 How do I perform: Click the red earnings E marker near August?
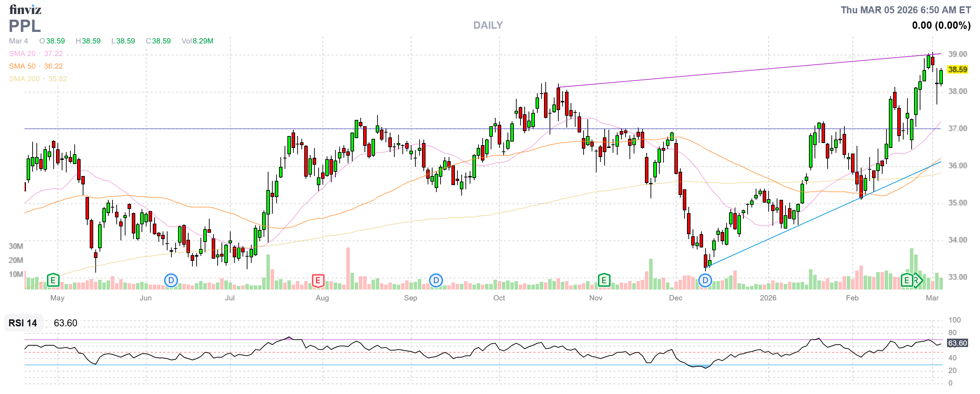pos(318,281)
